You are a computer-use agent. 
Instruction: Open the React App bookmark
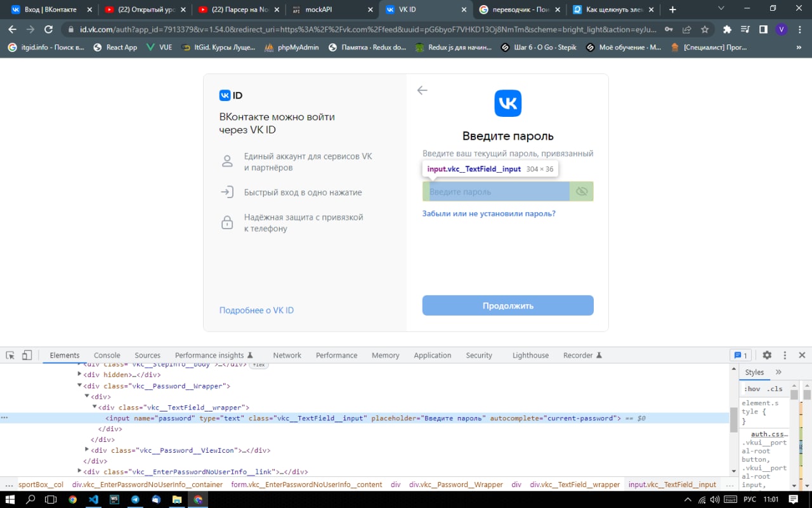(x=115, y=47)
